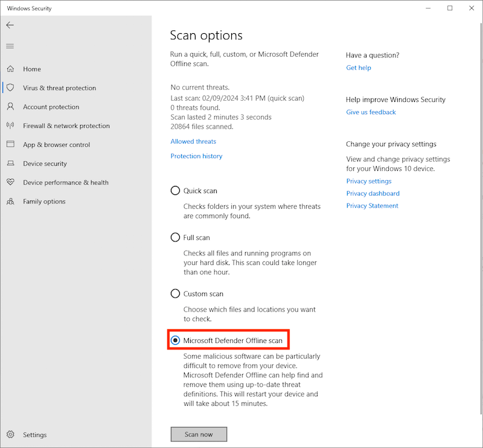Image resolution: width=483 pixels, height=448 pixels.
Task: Choose the Full scan radio option
Action: click(x=175, y=238)
